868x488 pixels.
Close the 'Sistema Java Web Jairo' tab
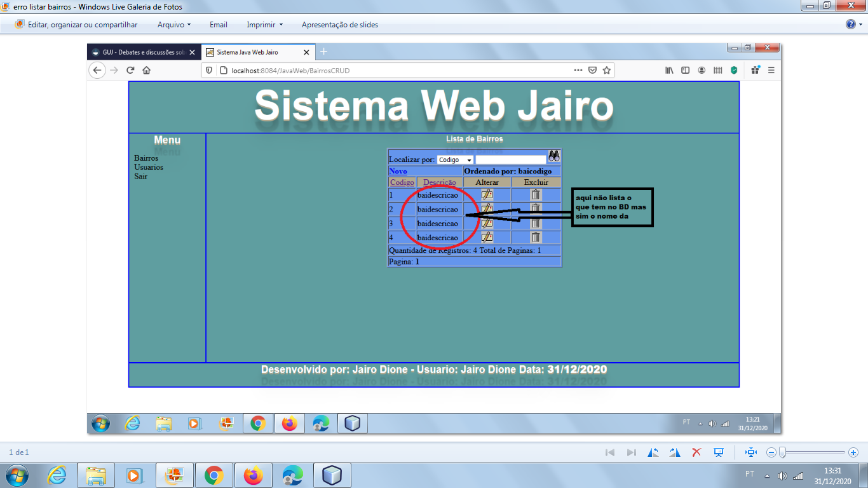pos(306,52)
